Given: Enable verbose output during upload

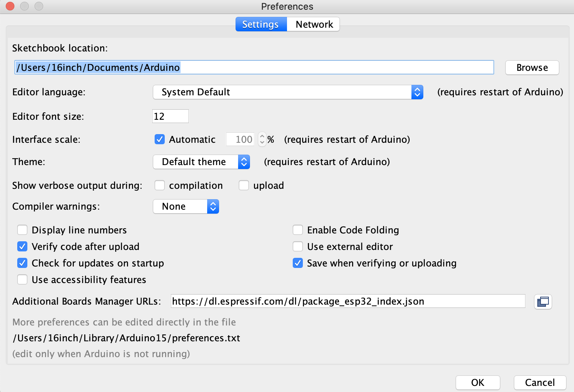Looking at the screenshot, I should 244,185.
